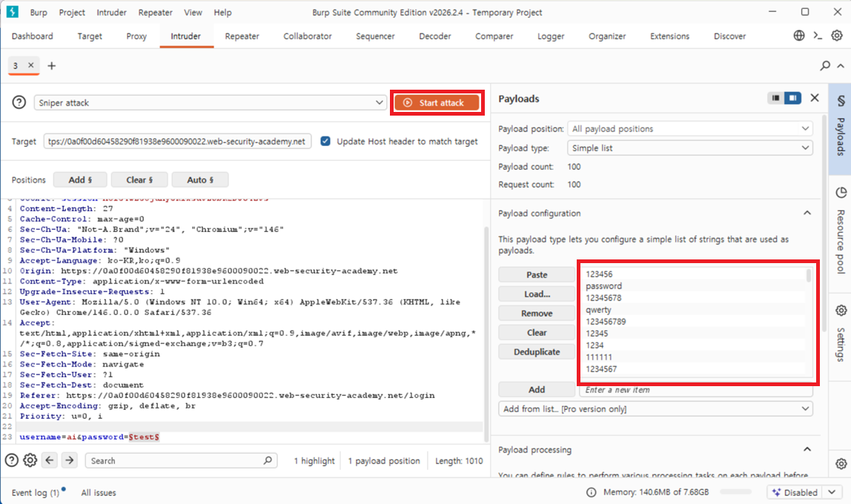Open editor help icon beside search bar
Screen dimensions: 851x504
(x=11, y=460)
